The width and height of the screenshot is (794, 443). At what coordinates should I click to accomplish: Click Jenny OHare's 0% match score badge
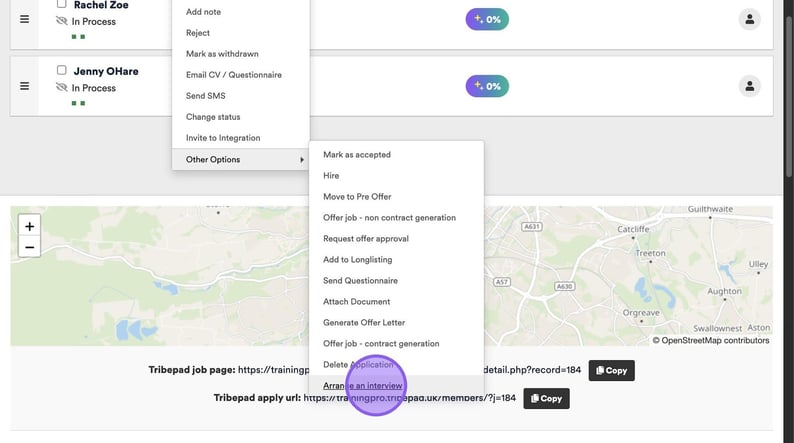point(487,86)
